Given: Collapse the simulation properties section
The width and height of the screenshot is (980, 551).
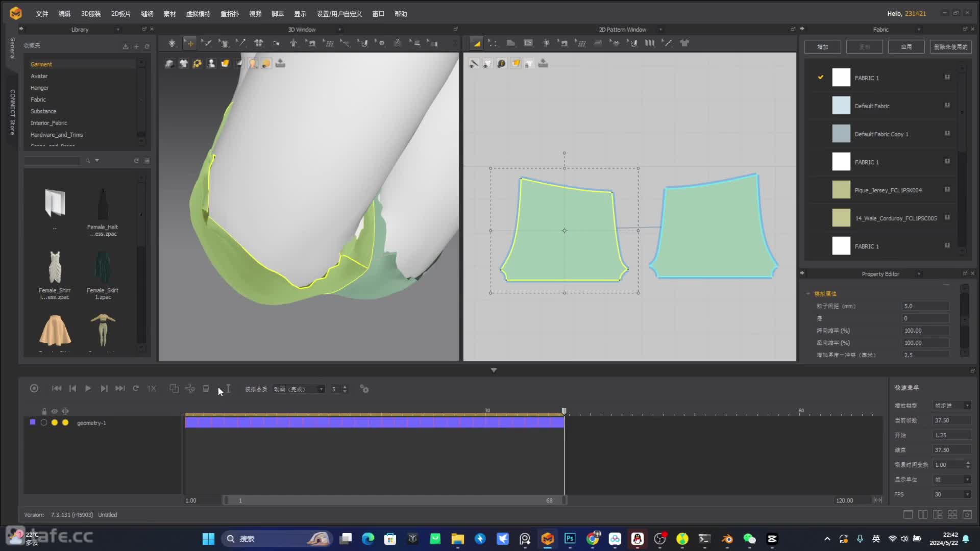Looking at the screenshot, I should pyautogui.click(x=808, y=294).
